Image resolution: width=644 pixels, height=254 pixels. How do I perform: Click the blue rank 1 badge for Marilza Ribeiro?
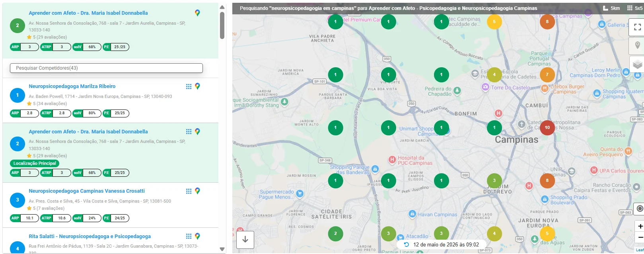pyautogui.click(x=17, y=95)
